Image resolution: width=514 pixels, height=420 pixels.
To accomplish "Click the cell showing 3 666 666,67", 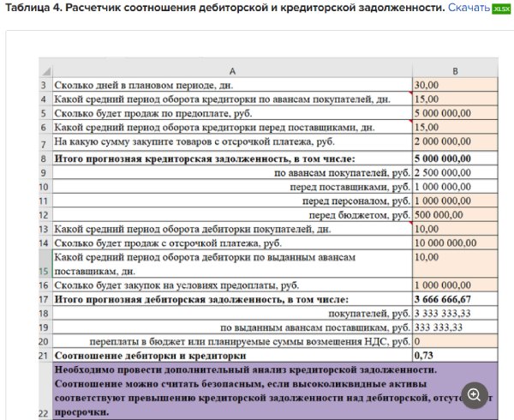I will [454, 300].
